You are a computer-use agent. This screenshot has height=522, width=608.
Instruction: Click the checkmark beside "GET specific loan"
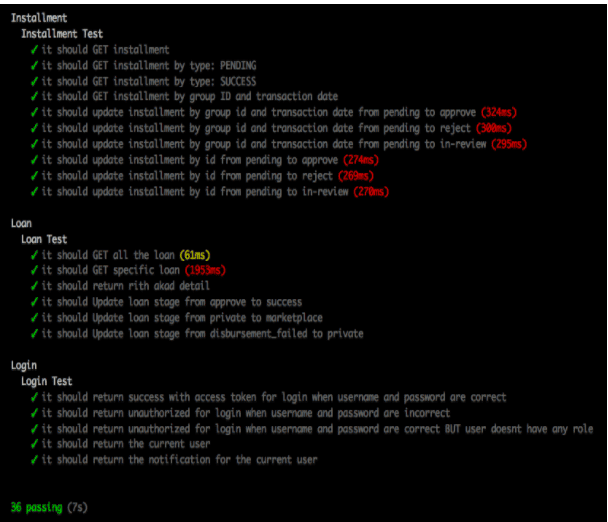35,270
